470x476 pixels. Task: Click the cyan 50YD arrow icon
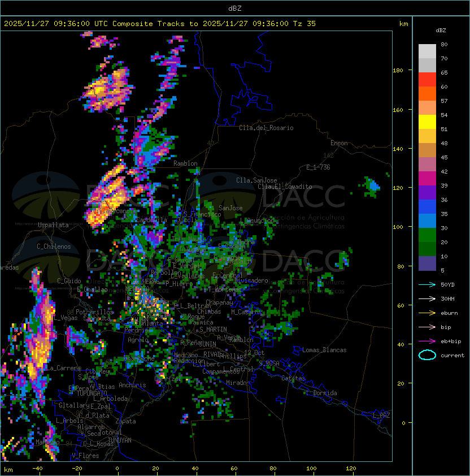427,285
